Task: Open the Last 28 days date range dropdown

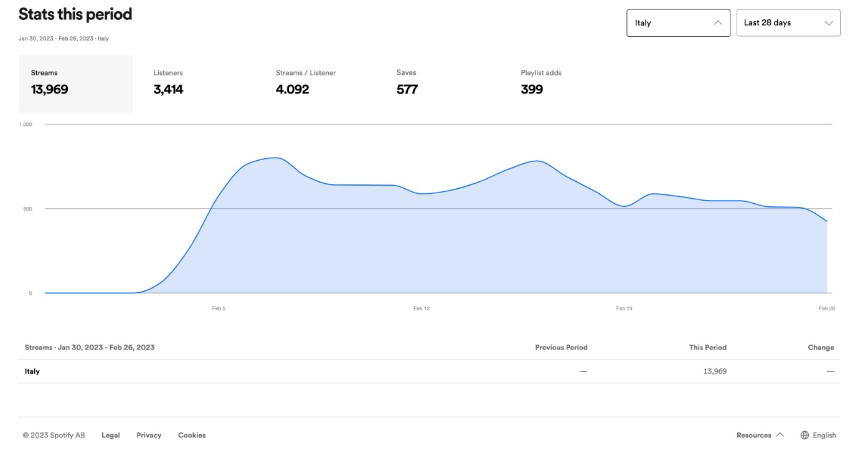Action: [788, 23]
